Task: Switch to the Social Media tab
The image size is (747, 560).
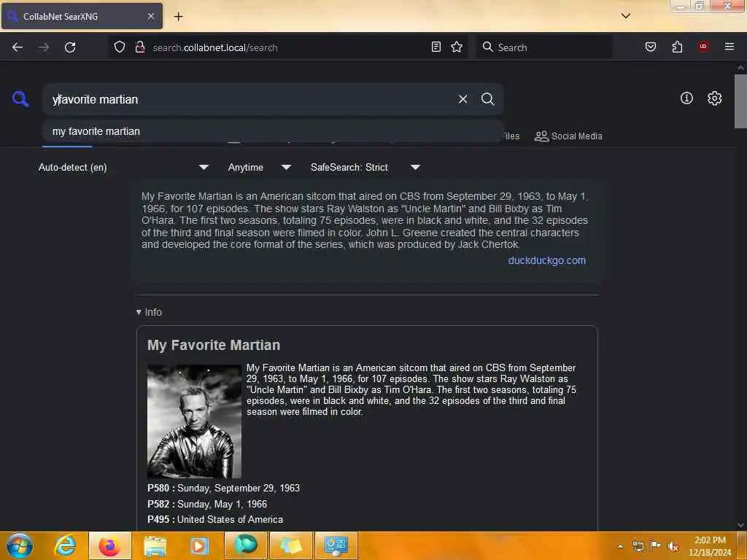Action: pos(568,136)
